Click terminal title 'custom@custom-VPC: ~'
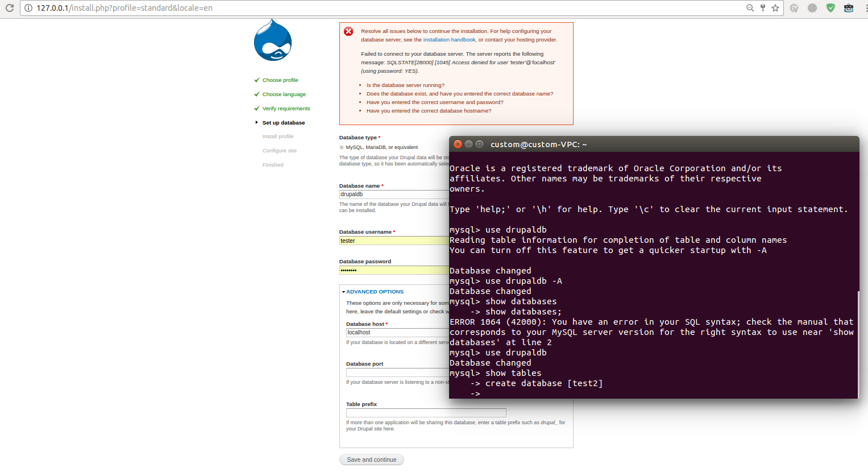 pyautogui.click(x=539, y=144)
